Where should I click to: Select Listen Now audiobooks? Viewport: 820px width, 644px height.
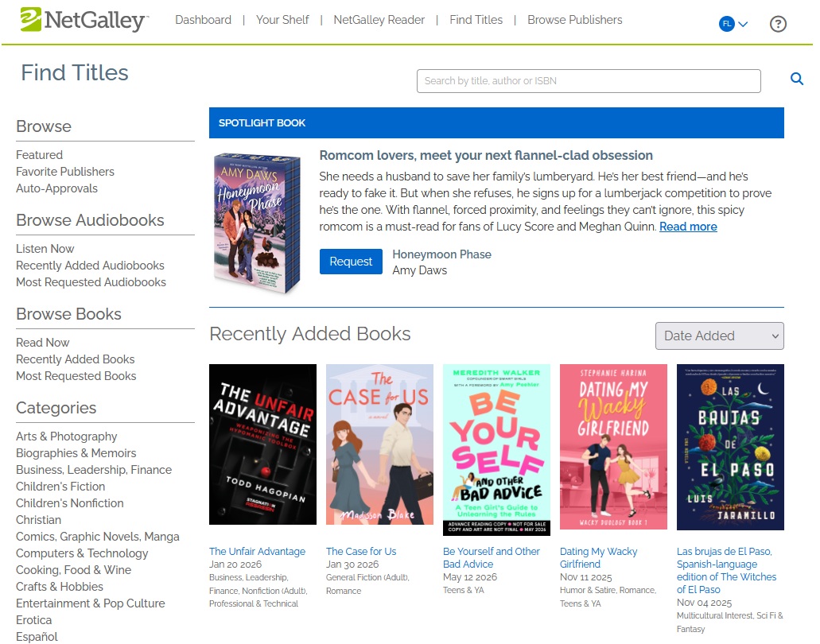pos(45,249)
